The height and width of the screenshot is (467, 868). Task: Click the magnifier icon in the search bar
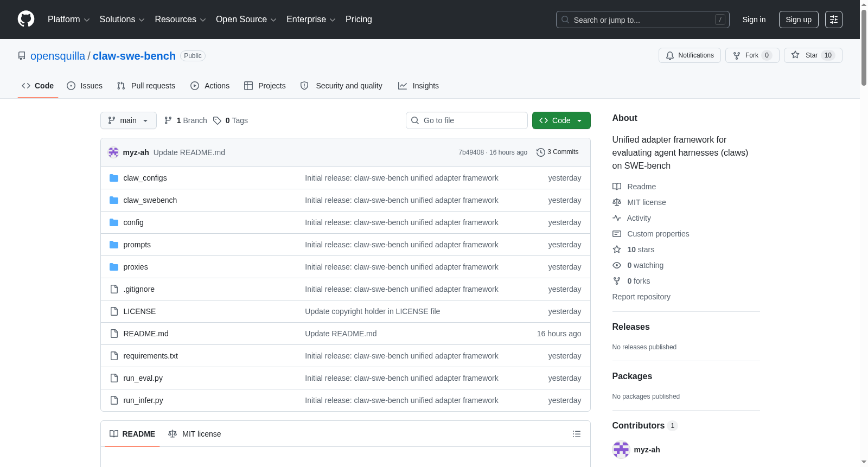[565, 20]
